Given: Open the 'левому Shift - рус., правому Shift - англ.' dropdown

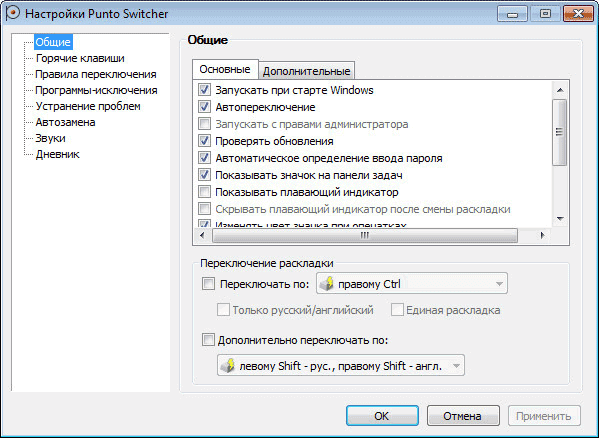Looking at the screenshot, I should pos(341,365).
